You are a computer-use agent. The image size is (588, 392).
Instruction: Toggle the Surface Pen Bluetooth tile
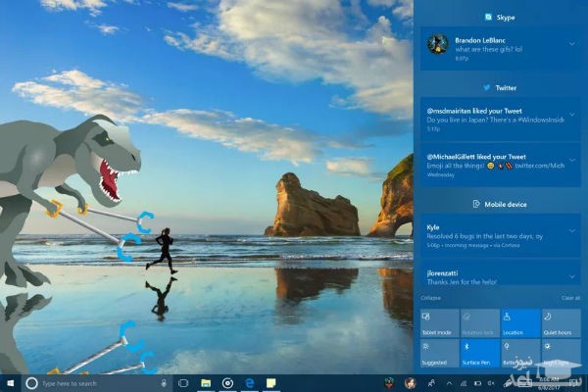[x=479, y=353]
